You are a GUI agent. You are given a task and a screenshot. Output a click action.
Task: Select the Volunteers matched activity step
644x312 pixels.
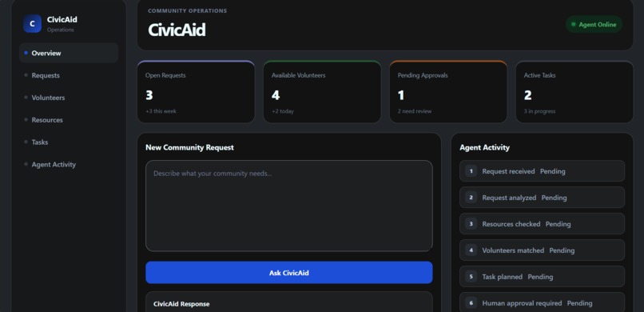click(542, 250)
